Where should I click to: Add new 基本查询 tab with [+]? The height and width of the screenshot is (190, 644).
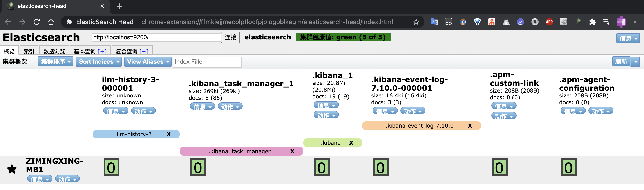click(x=102, y=51)
